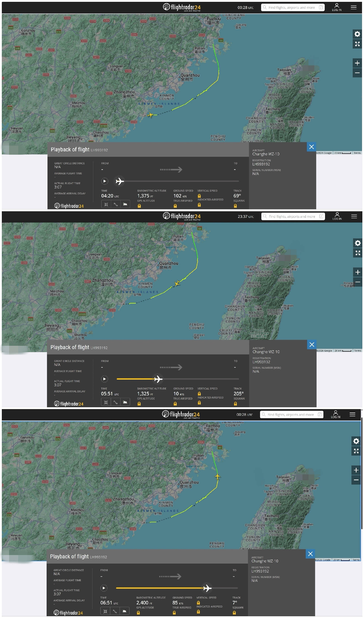This screenshot has width=364, height=618.
Task: Toggle altitude graph icon under 06:51 UTC time
Action: 124,611
